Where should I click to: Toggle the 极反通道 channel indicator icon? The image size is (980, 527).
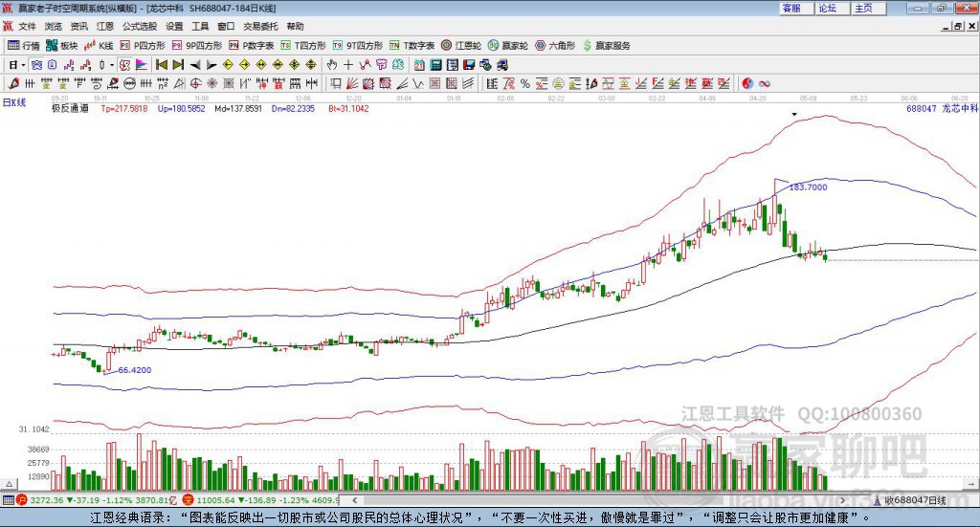pyautogui.click(x=125, y=65)
